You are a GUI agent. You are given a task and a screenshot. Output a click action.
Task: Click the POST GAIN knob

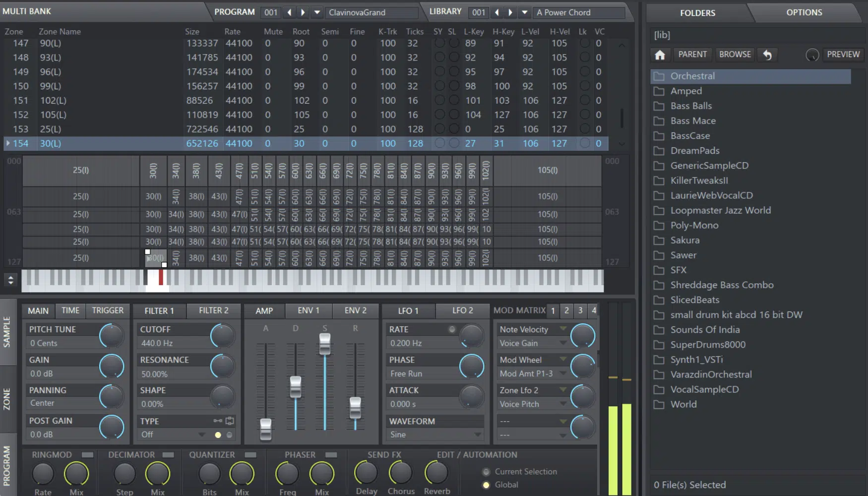[112, 427]
